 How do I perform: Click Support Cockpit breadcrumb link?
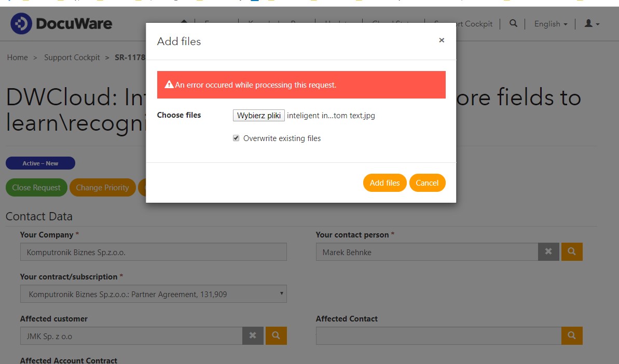click(x=72, y=58)
